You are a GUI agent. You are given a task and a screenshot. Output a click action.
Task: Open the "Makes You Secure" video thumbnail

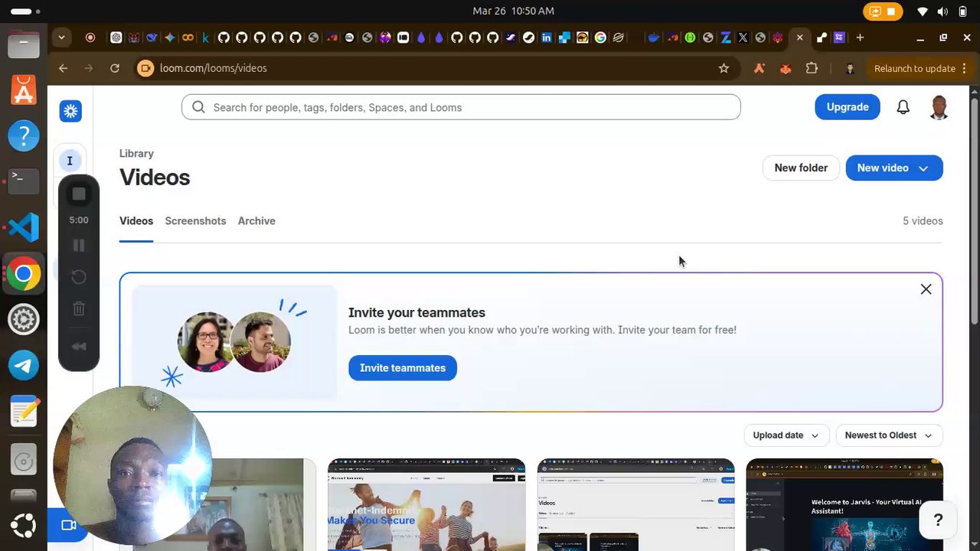pos(426,504)
